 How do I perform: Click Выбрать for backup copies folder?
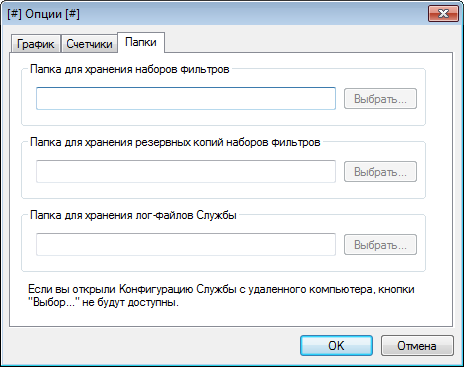pos(380,172)
